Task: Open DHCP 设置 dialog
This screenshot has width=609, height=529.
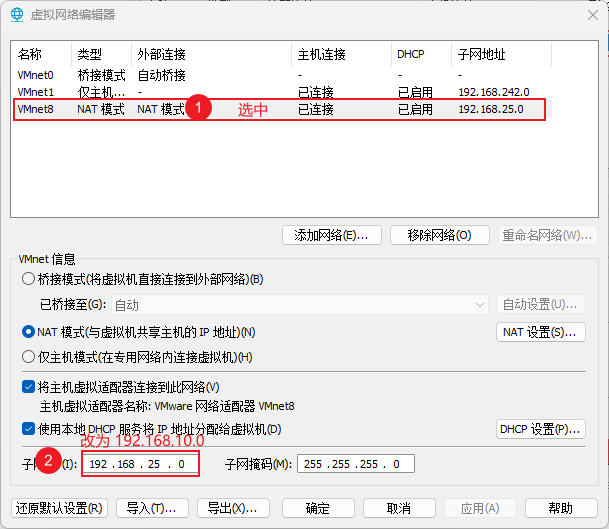Action: [540, 429]
